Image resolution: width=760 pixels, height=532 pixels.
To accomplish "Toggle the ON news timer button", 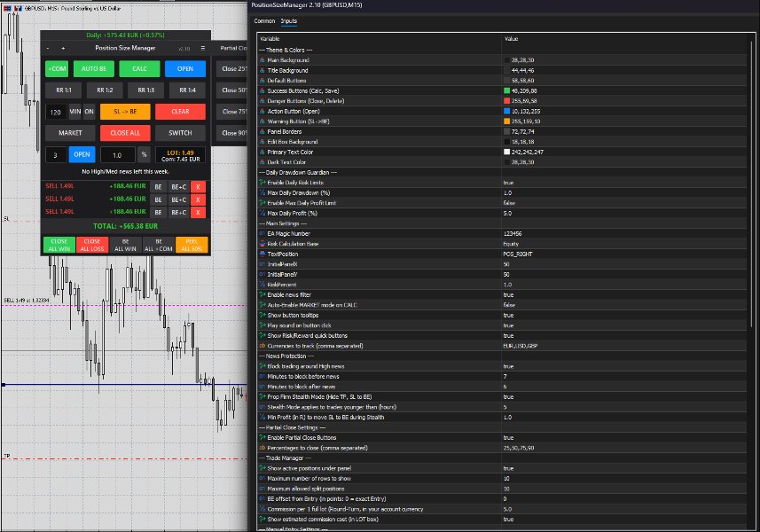I will 90,112.
